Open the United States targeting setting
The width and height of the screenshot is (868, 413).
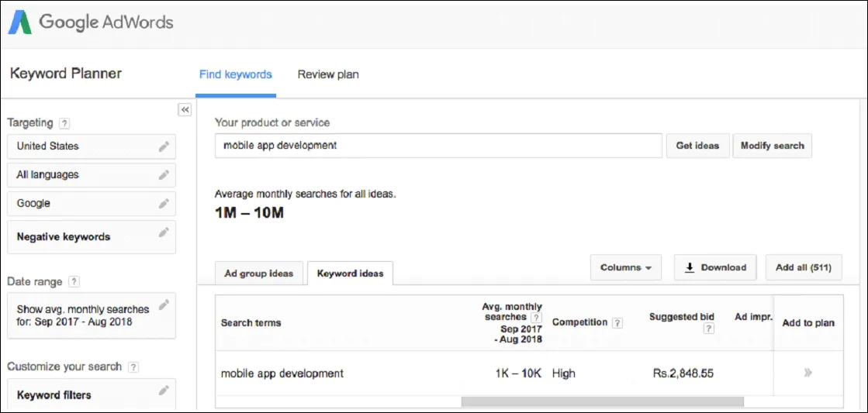(x=92, y=146)
